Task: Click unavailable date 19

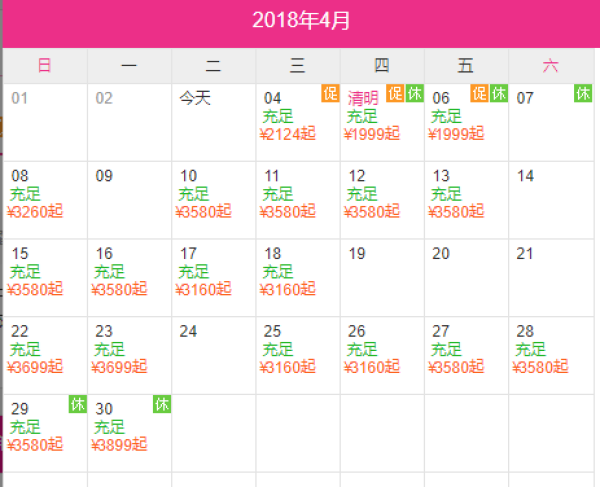Action: pos(382,278)
